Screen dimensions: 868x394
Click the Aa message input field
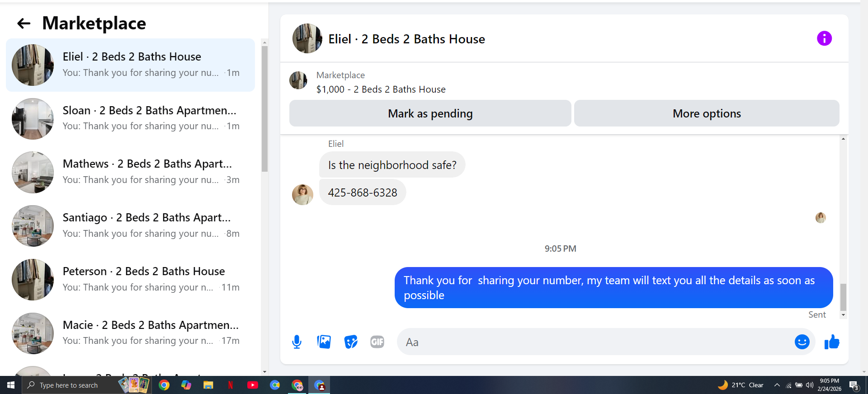[597, 342]
